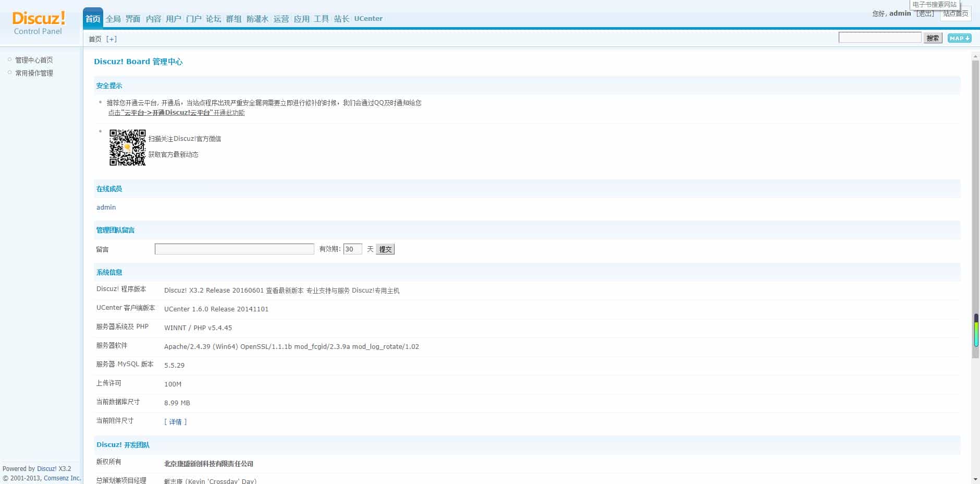The image size is (980, 484).
Task: Open the 论坛 tab
Action: pyautogui.click(x=214, y=19)
